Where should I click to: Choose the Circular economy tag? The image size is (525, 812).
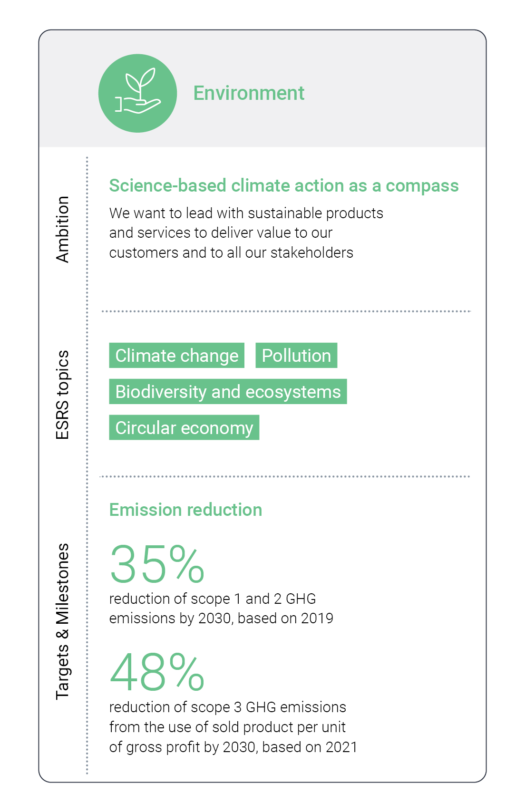click(184, 428)
